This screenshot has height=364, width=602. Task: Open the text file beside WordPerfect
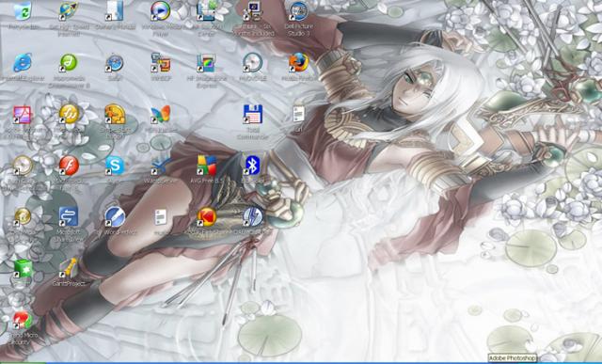tap(161, 217)
